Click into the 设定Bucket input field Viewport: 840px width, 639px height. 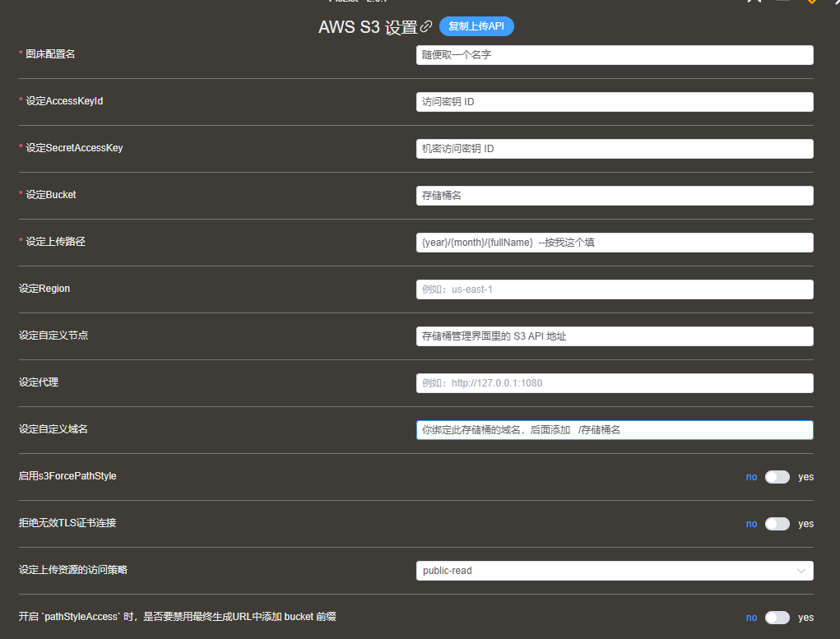tap(615, 196)
